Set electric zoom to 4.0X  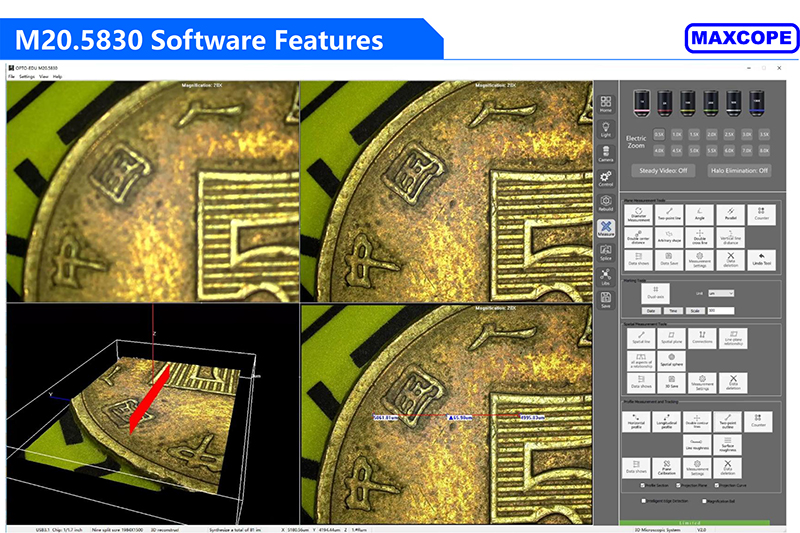coord(659,150)
